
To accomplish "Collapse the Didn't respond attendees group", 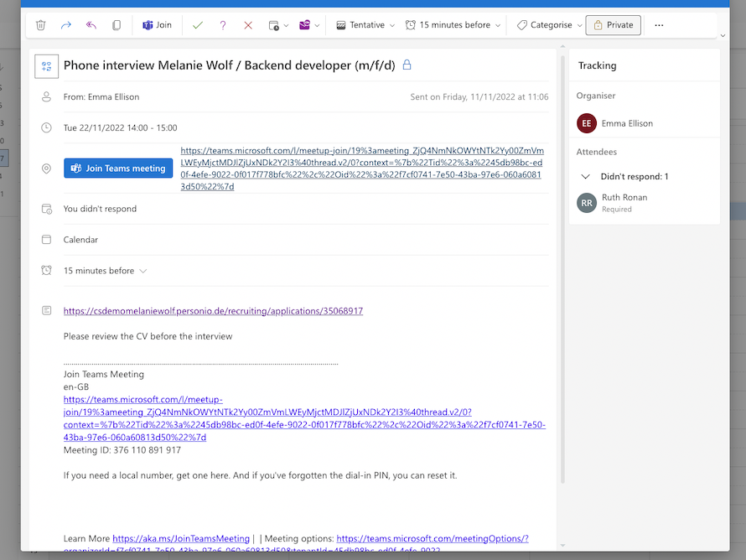I will click(586, 177).
